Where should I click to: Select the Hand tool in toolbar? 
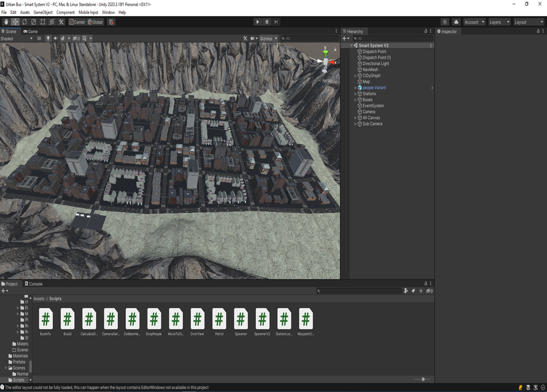click(x=6, y=22)
